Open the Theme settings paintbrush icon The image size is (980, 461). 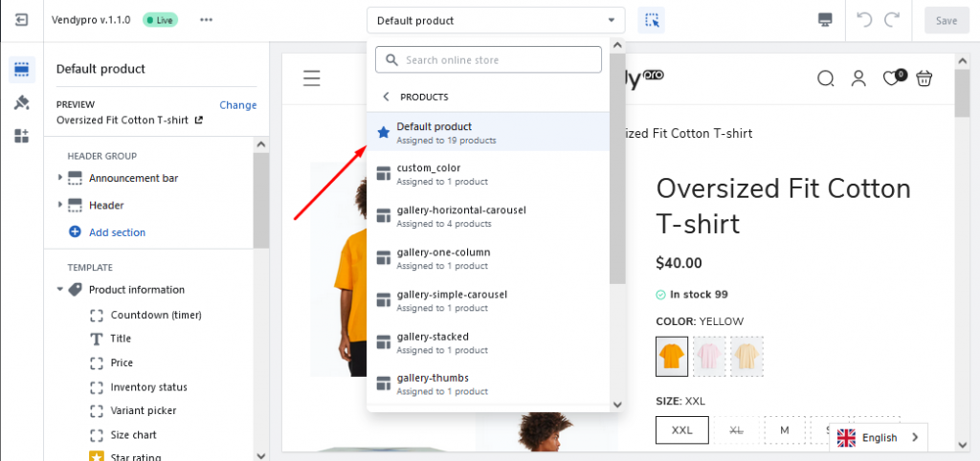coord(22,103)
